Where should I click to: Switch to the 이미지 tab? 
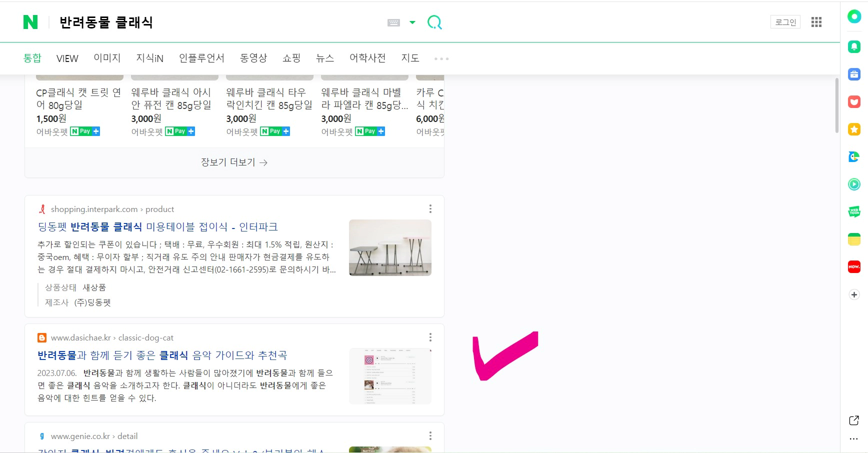(107, 58)
